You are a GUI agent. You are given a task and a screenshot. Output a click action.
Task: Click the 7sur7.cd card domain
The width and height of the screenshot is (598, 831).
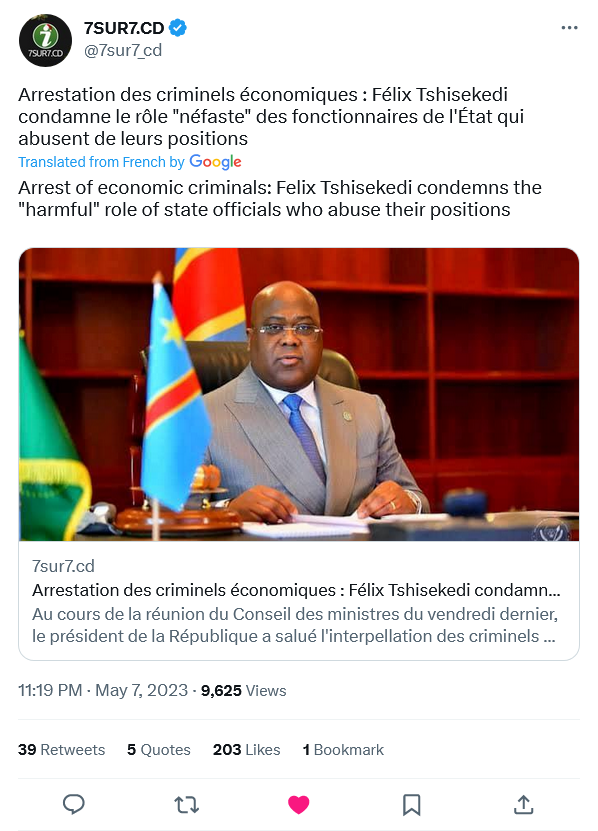[63, 566]
